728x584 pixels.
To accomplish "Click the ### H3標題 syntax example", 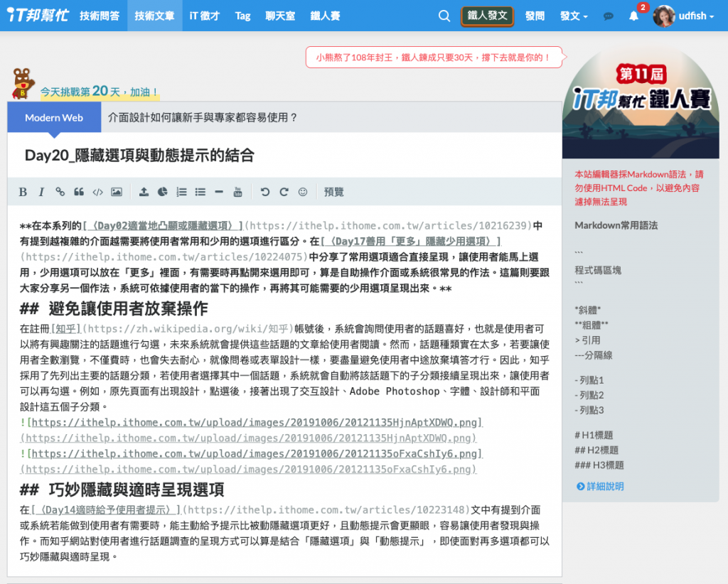I will [x=599, y=465].
